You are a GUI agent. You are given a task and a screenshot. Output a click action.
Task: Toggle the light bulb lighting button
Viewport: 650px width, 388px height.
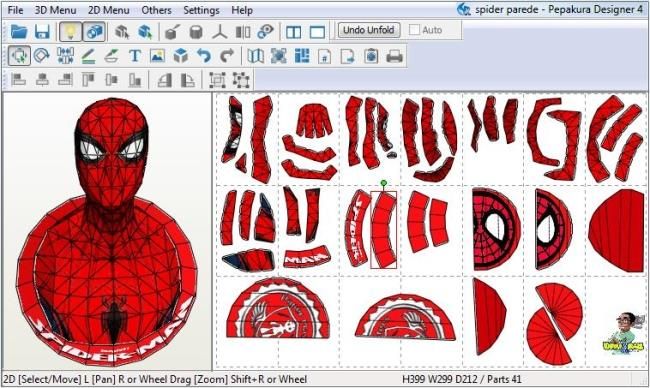pyautogui.click(x=70, y=32)
